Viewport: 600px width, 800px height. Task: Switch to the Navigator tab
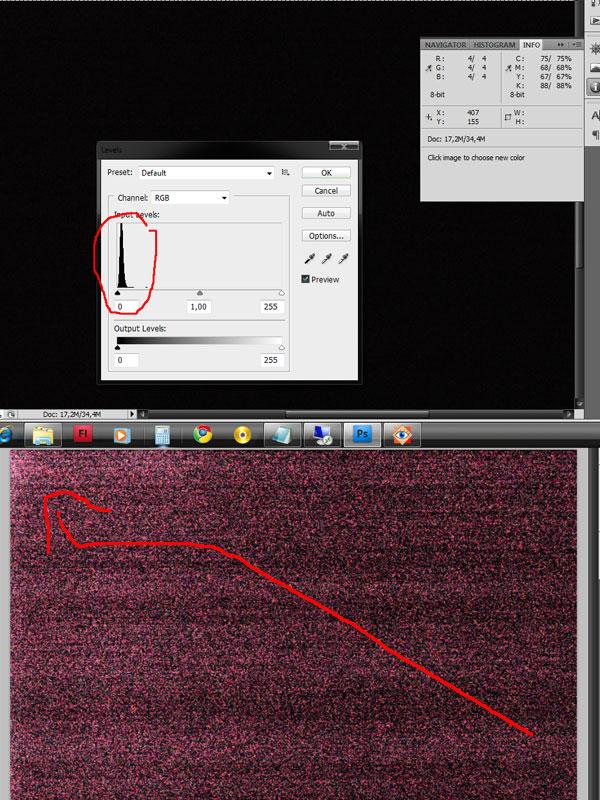[445, 45]
